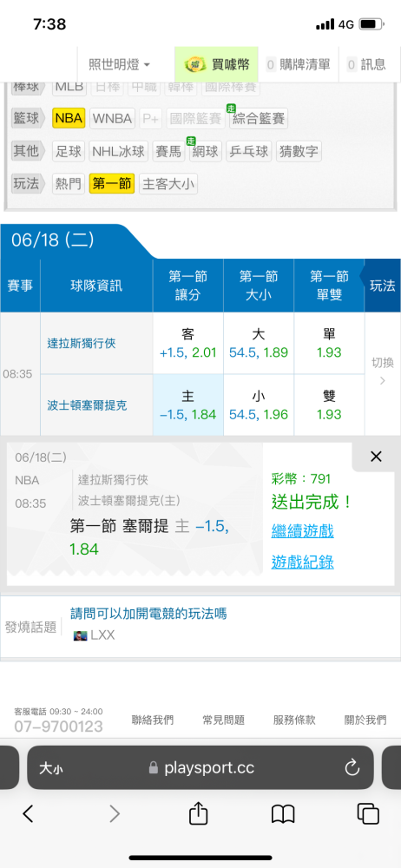Switch to 主客大小 play type

(168, 184)
